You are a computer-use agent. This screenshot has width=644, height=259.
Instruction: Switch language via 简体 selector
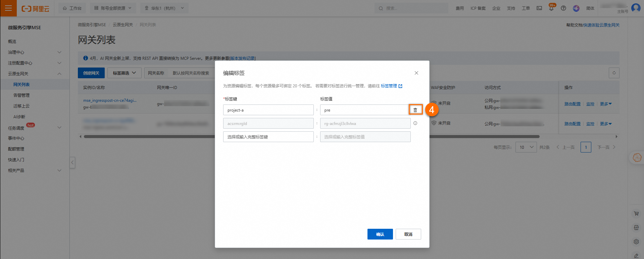(590, 8)
